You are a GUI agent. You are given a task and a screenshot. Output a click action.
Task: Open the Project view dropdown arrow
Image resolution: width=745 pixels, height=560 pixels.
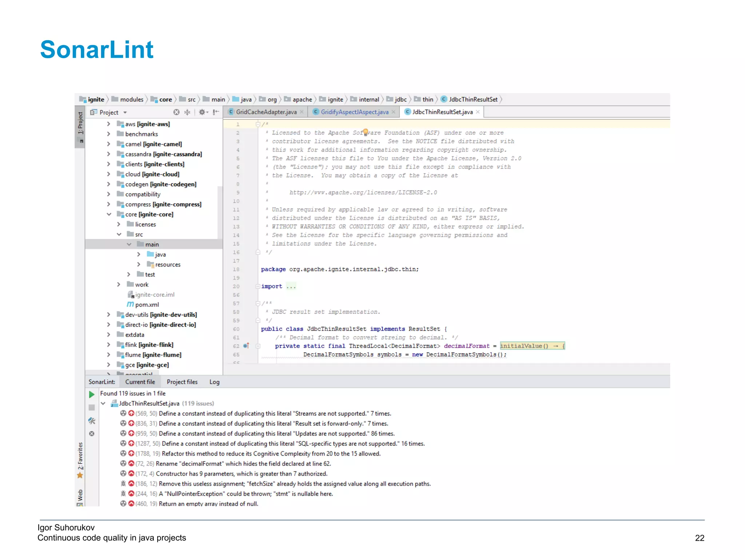(x=125, y=113)
